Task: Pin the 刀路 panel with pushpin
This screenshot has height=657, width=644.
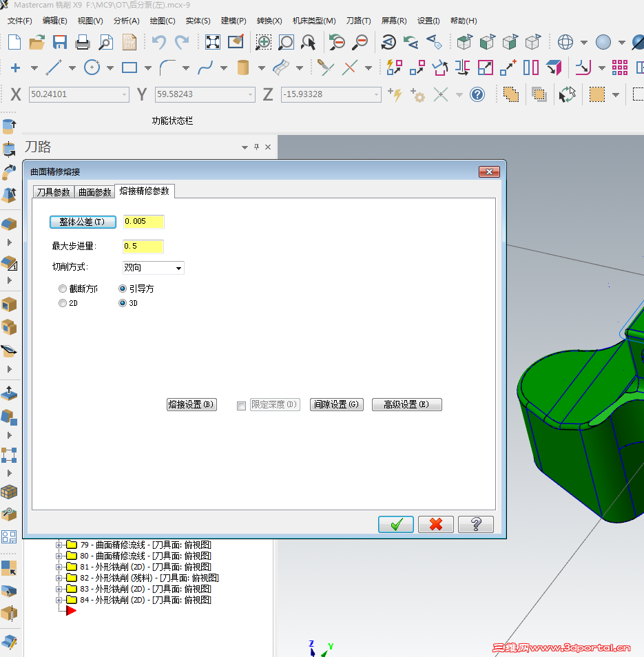Action: tap(256, 147)
